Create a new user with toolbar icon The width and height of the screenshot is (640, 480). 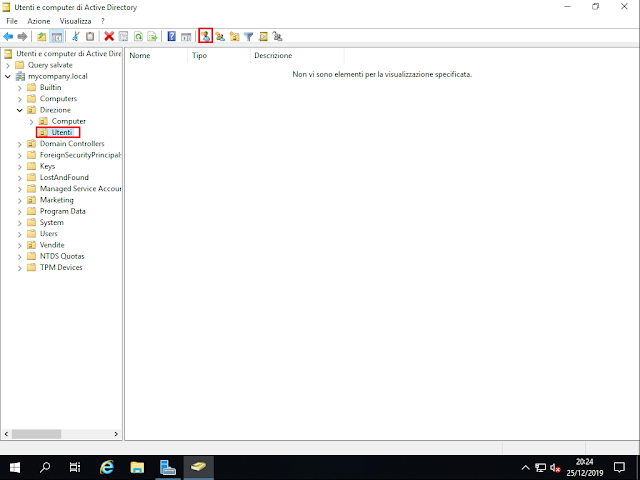(206, 37)
